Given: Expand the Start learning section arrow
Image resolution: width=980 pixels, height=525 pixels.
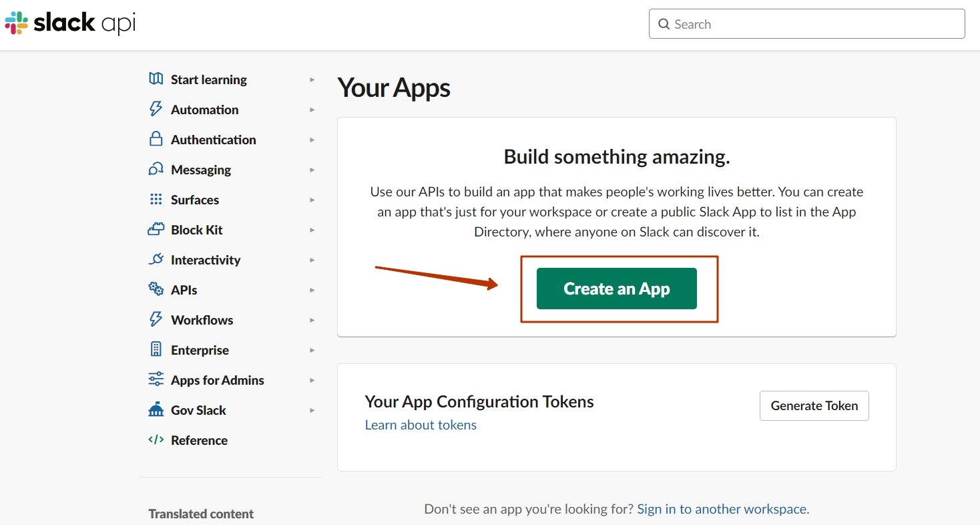Looking at the screenshot, I should (312, 79).
